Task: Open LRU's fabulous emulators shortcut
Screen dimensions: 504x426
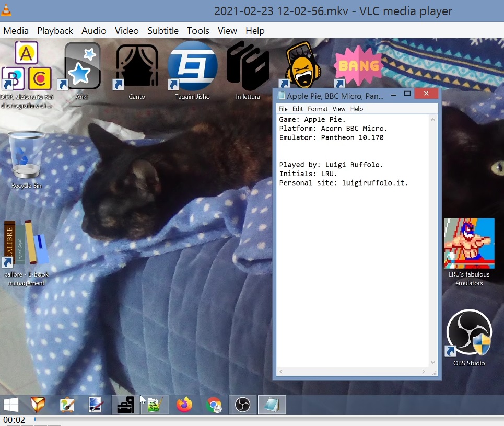Action: click(469, 244)
